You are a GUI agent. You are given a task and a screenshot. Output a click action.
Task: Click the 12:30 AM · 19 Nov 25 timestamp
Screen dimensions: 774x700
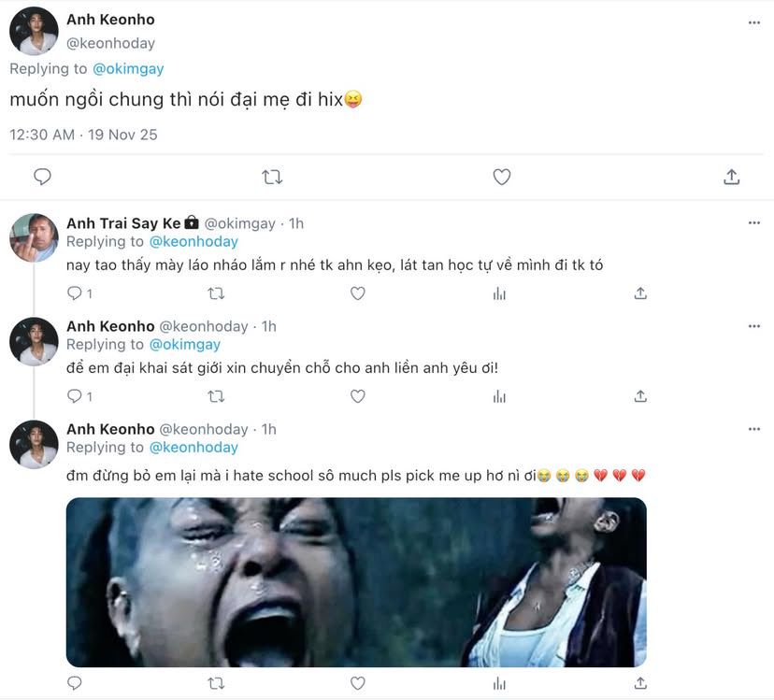[x=83, y=135]
